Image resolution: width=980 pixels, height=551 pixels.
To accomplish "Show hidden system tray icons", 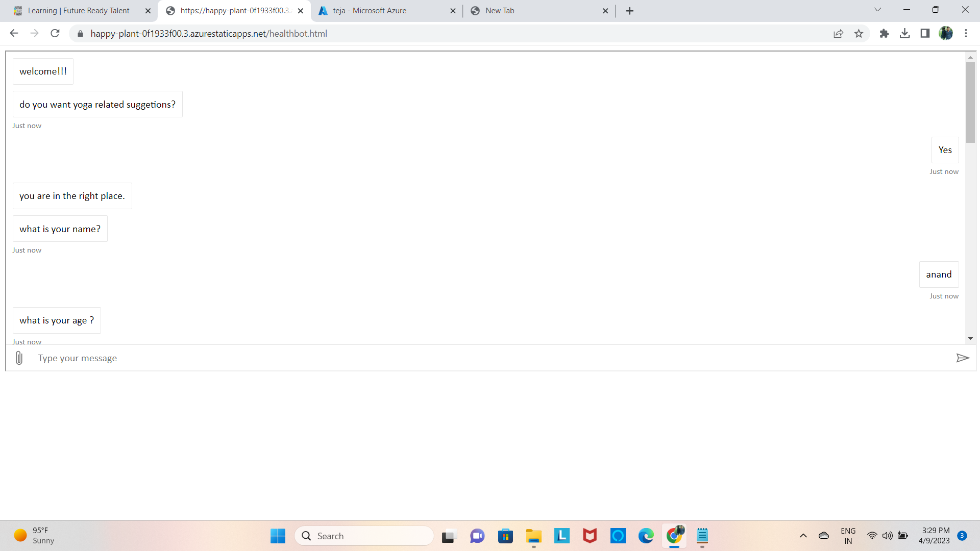I will pos(803,536).
